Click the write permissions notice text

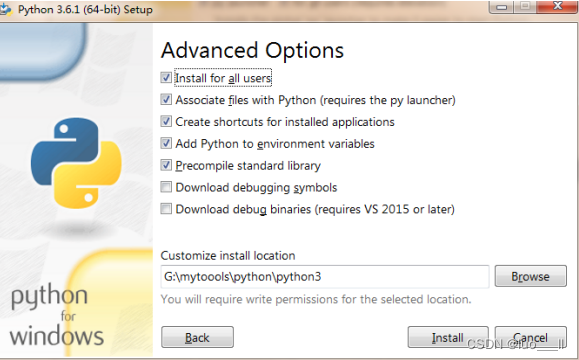pyautogui.click(x=316, y=299)
